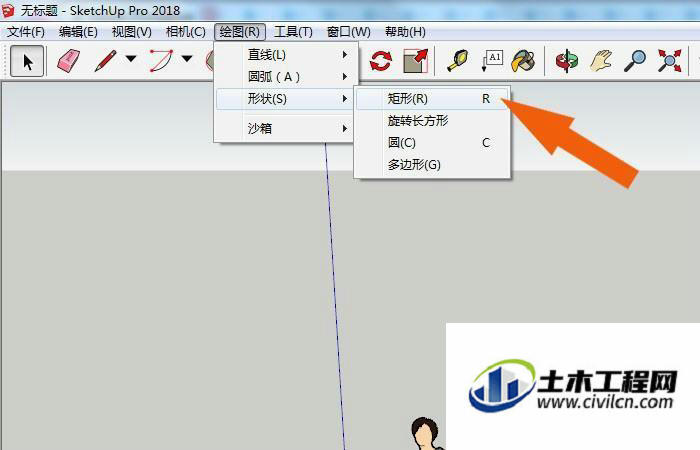This screenshot has height=450, width=700.
Task: Choose 矩形(R) rectangle command
Action: [x=432, y=99]
